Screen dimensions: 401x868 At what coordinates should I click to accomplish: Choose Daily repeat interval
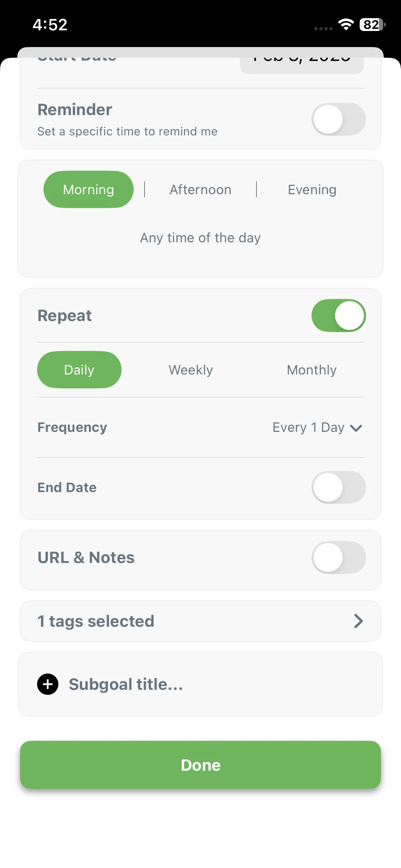[79, 370]
